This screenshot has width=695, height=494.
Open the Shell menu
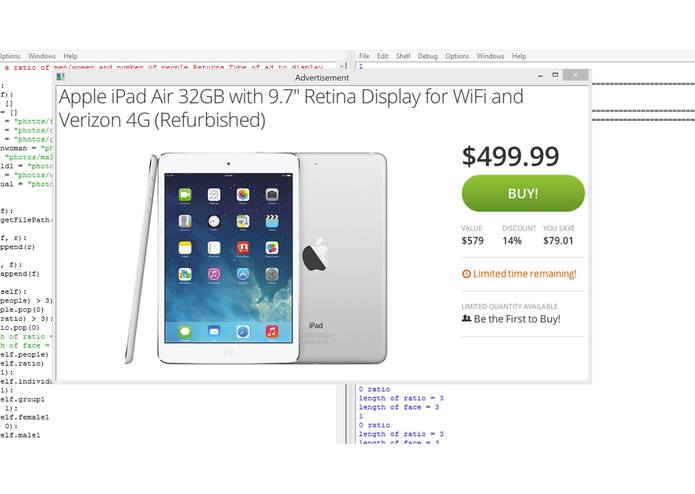coord(403,56)
